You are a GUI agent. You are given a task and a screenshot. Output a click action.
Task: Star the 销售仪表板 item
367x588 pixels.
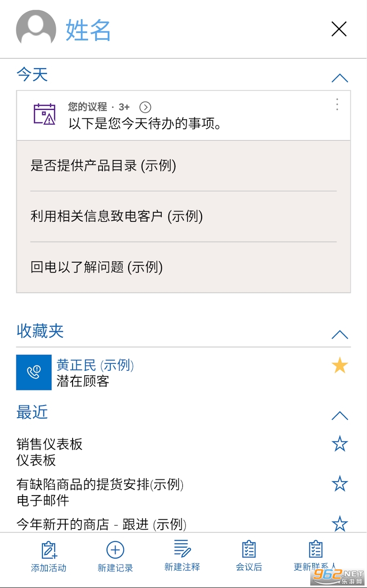pyautogui.click(x=340, y=444)
